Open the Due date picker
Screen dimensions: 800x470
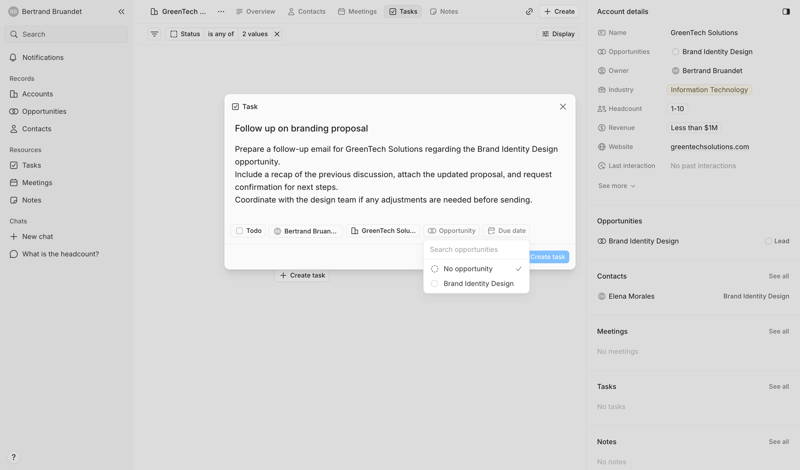pos(507,231)
